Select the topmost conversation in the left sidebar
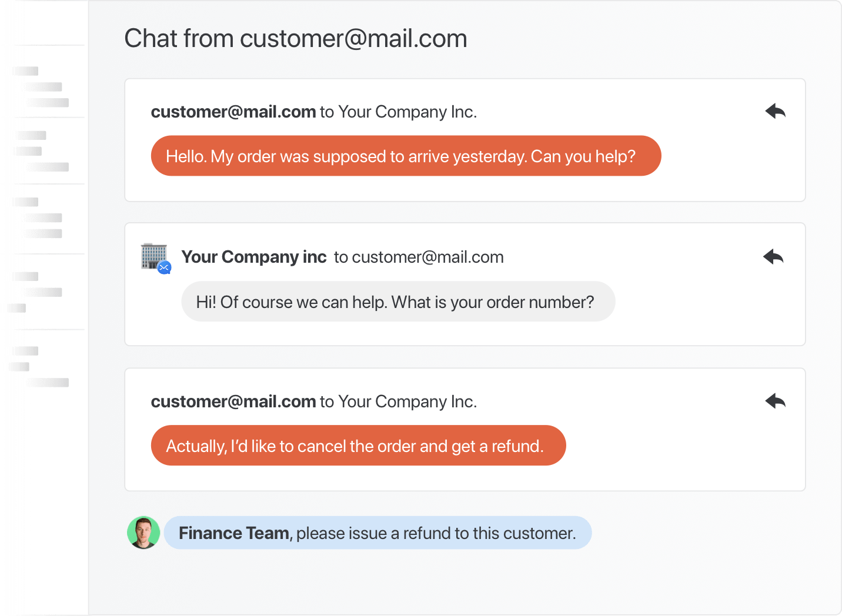Image resolution: width=842 pixels, height=616 pixels. tap(44, 87)
